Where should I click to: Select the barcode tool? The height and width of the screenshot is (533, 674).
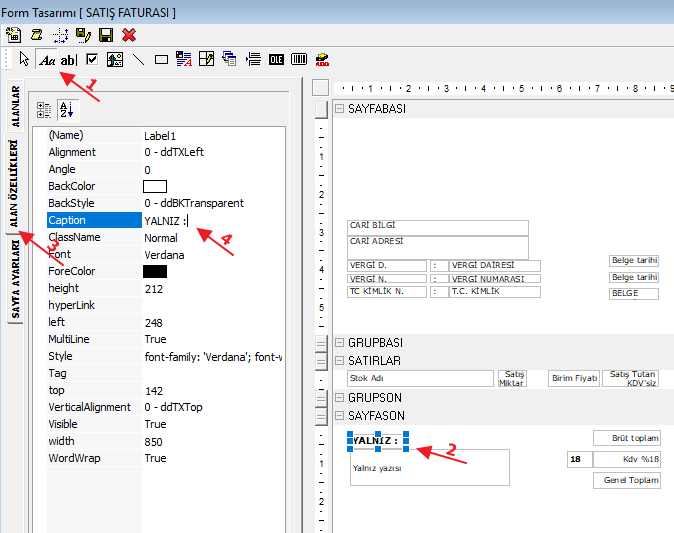click(x=299, y=59)
